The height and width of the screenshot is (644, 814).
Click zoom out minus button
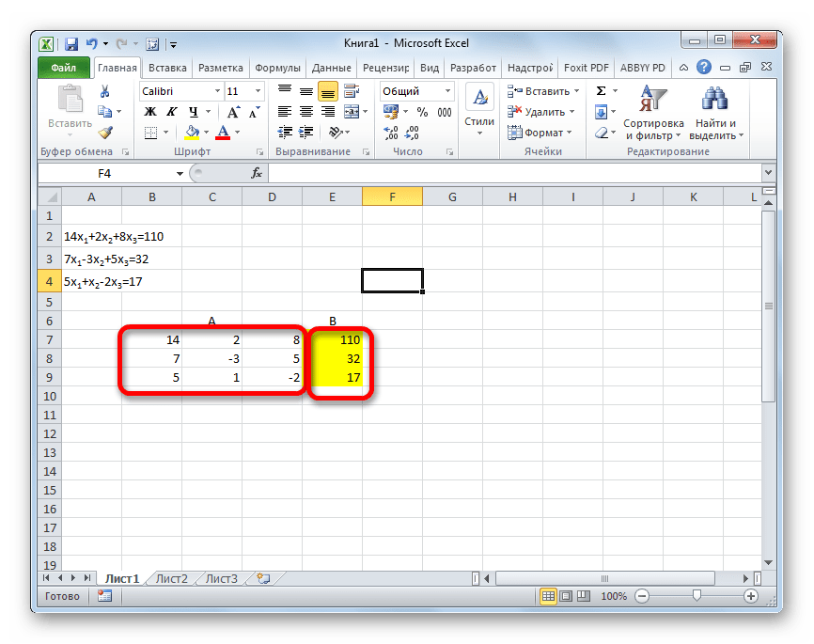(642, 596)
